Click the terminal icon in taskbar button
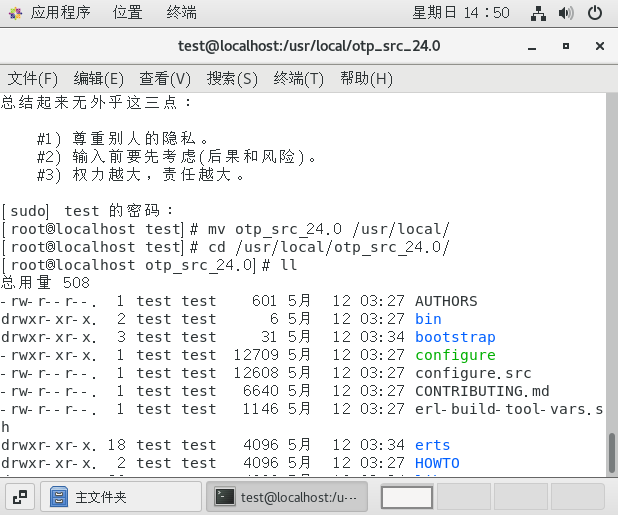This screenshot has width=618, height=515. [x=224, y=497]
